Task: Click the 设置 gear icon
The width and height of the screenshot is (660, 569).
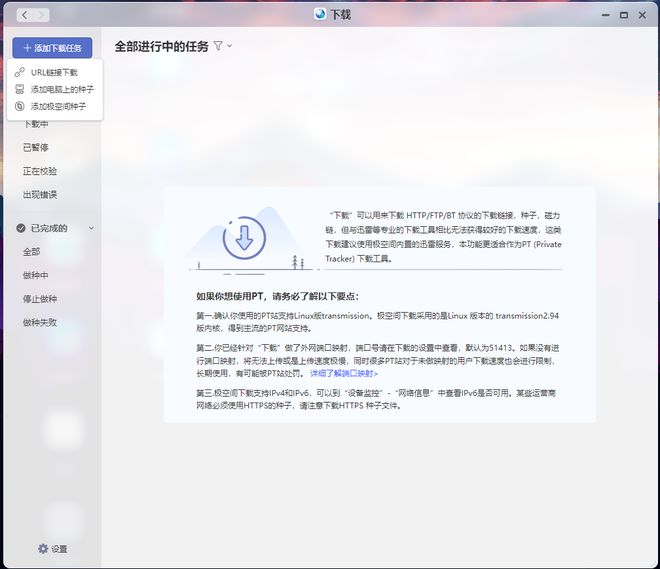Action: pos(43,548)
